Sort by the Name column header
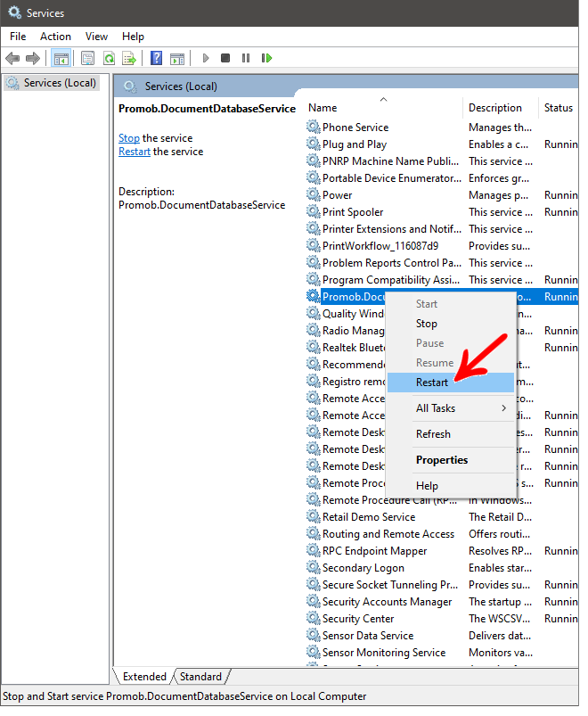588x716 pixels. 384,108
